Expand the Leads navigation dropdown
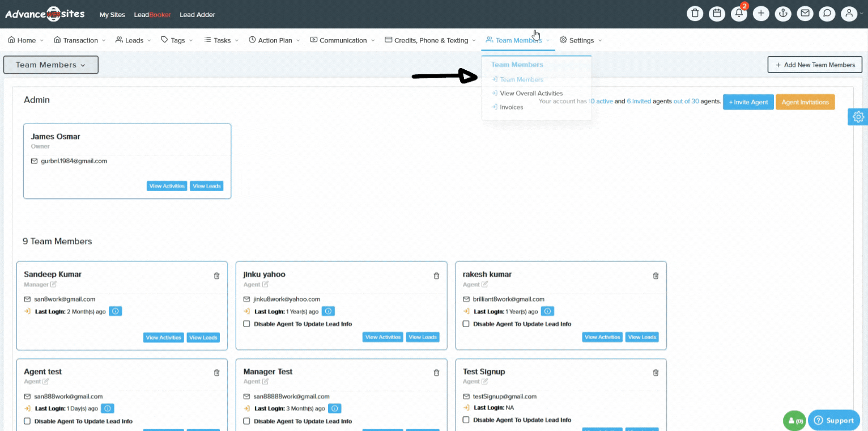 point(134,40)
